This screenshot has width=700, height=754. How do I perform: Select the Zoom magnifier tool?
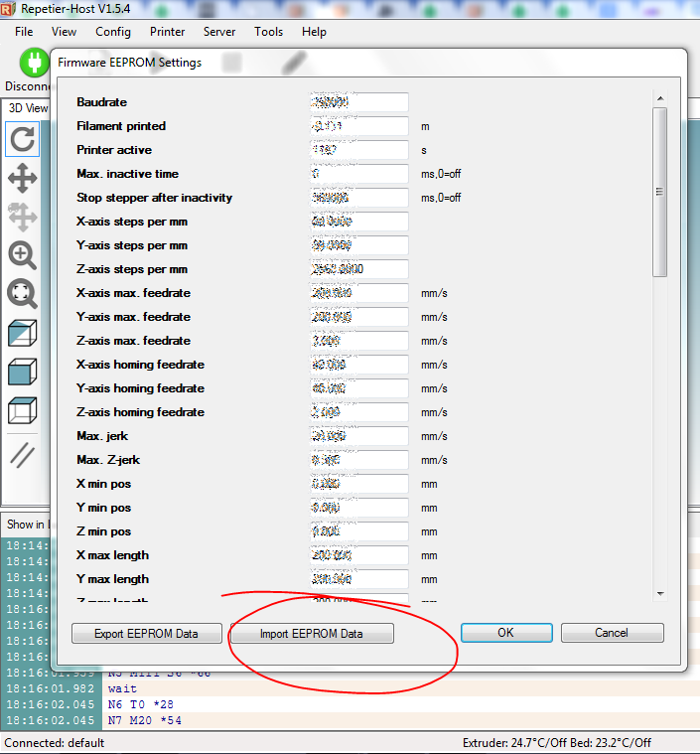click(x=22, y=255)
